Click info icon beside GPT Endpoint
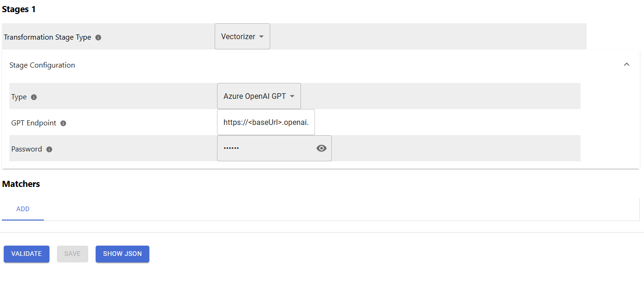 click(x=63, y=123)
